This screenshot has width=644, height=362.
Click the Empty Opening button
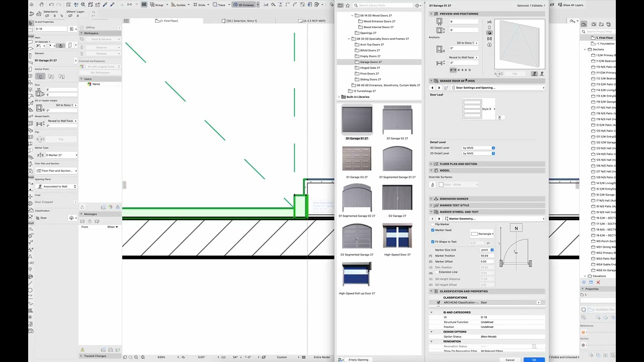point(358,359)
